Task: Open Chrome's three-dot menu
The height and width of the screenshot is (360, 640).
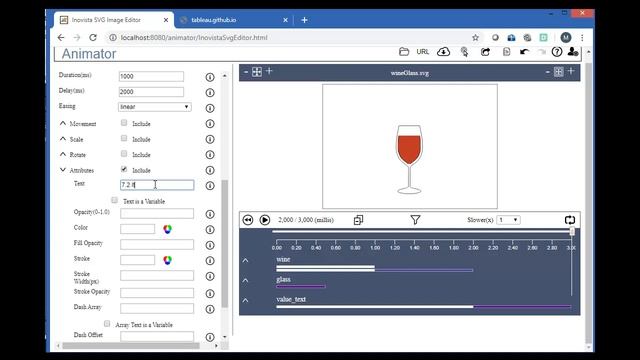Action: click(x=582, y=38)
